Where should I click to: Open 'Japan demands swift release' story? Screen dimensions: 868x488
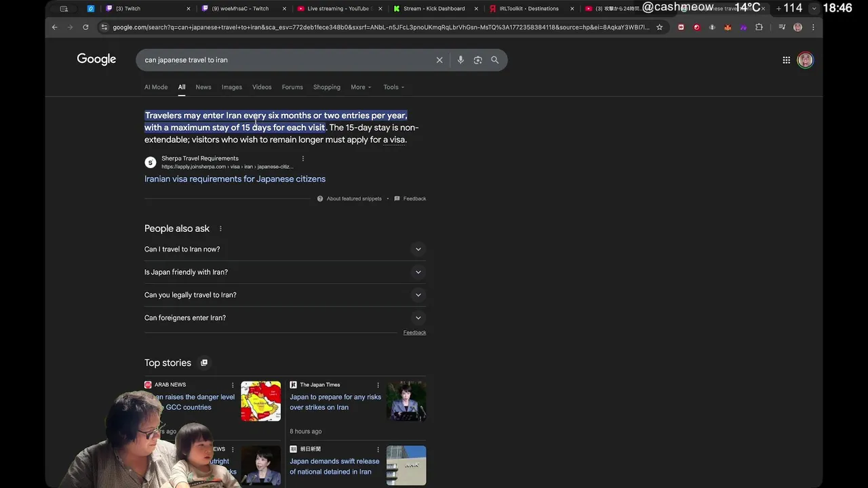click(x=334, y=466)
